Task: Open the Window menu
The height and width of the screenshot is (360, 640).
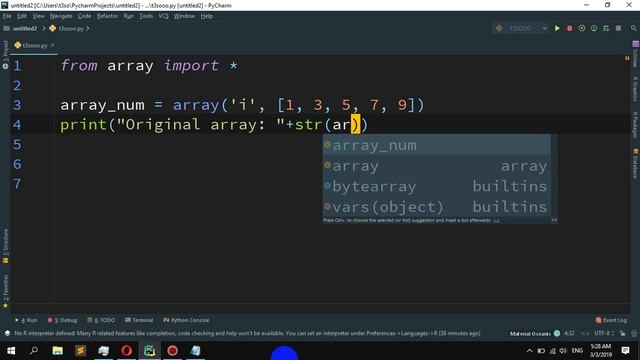Action: click(184, 16)
